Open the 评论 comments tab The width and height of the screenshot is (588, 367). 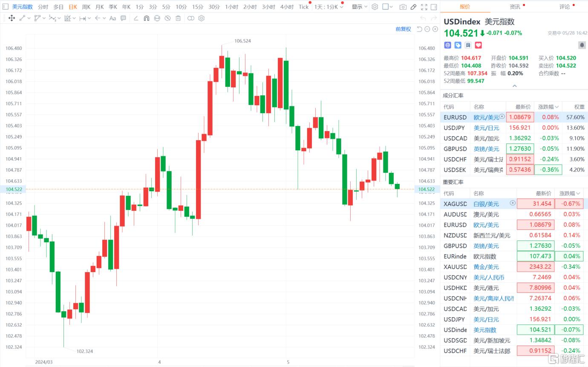coord(565,6)
